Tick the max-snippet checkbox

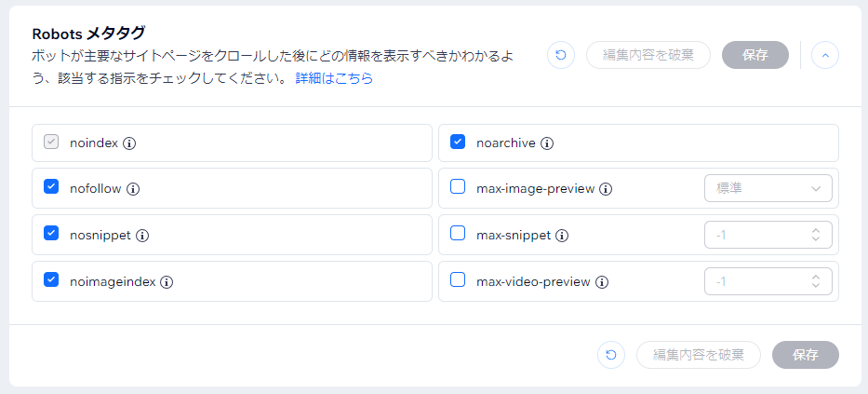pos(457,233)
